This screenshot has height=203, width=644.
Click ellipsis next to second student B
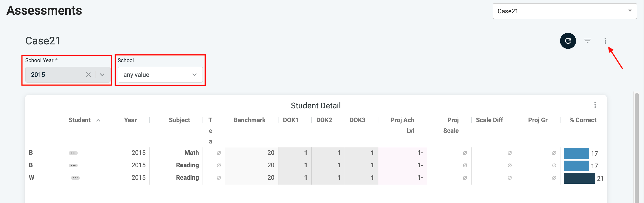coord(73,165)
